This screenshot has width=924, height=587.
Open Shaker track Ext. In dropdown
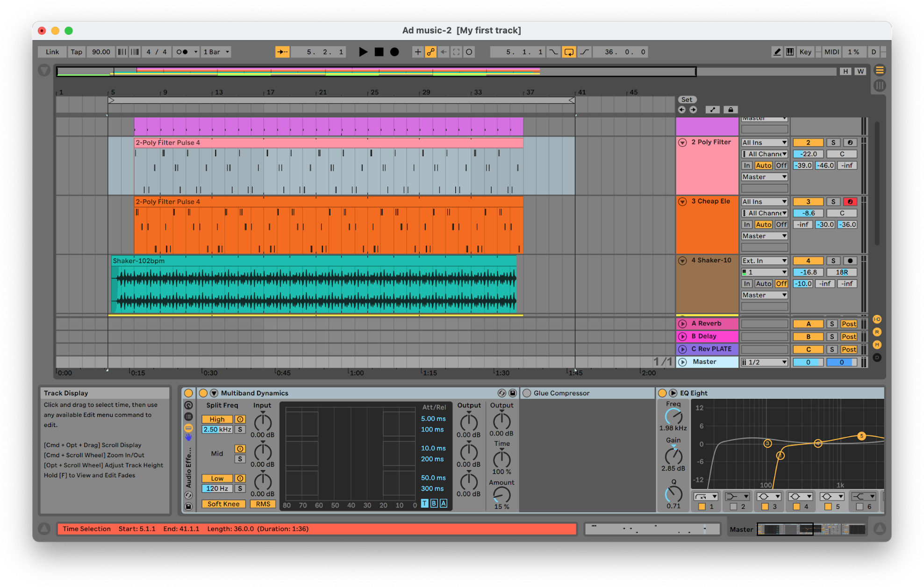click(x=765, y=261)
